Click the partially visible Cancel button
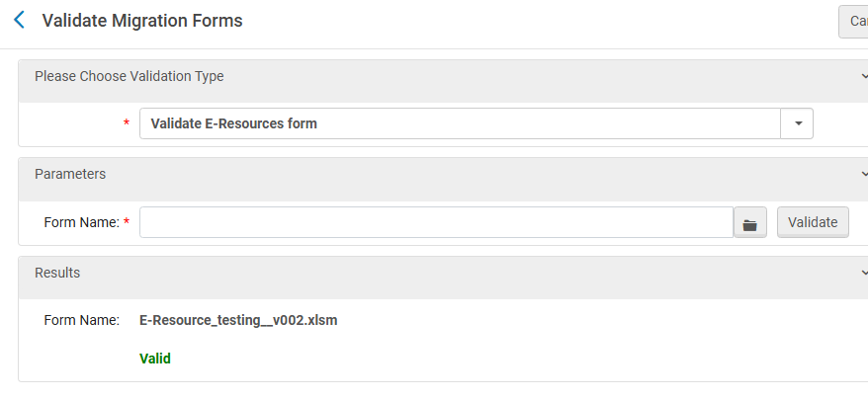 tap(855, 21)
